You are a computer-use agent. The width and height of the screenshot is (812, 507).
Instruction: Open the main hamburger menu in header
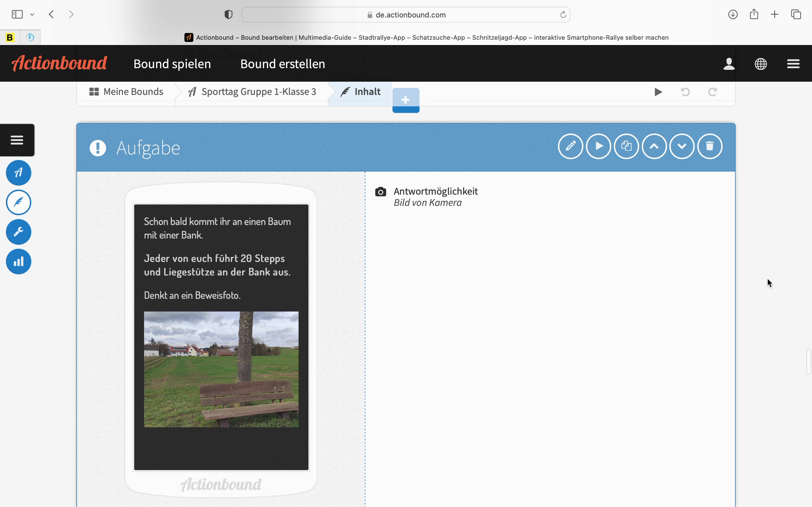(793, 64)
